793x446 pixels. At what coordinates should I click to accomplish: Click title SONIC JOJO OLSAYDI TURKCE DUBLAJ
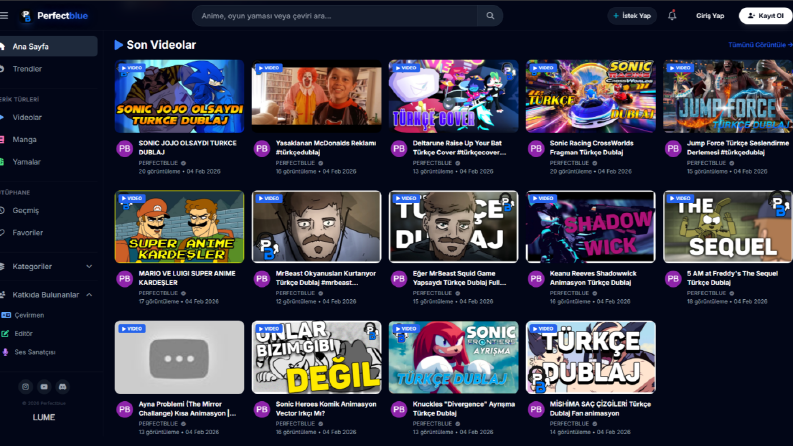(x=188, y=148)
